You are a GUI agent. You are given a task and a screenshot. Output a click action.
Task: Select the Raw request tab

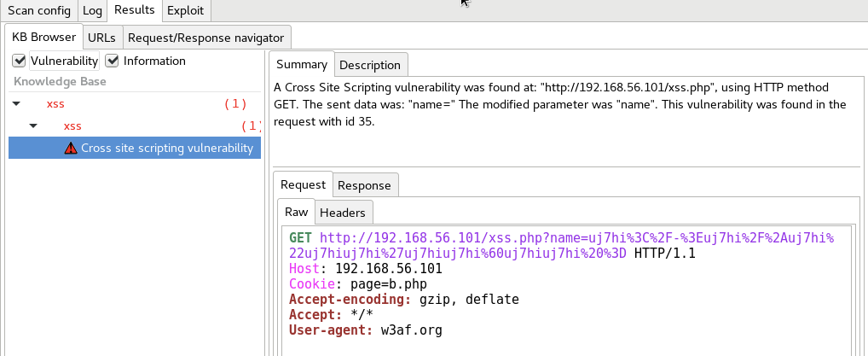(x=296, y=213)
